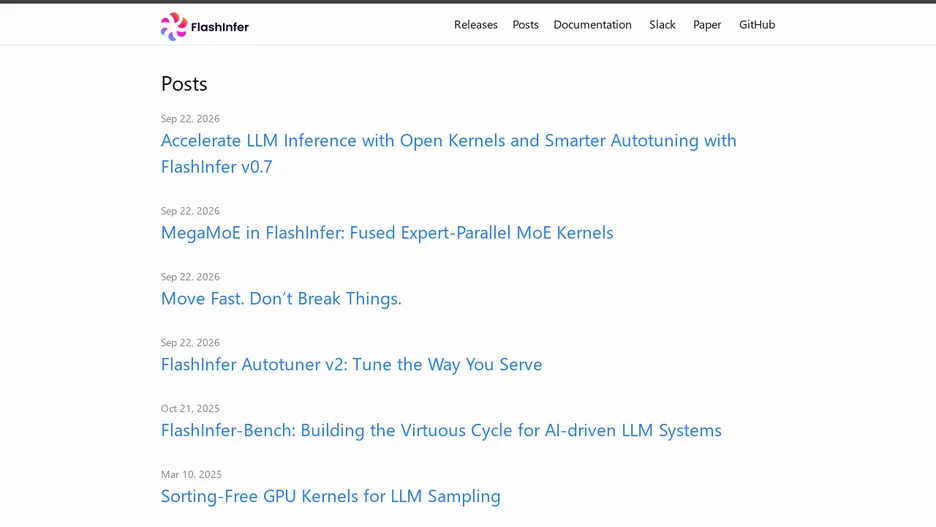Click the FlashInfer brand name text
This screenshot has height=527, width=936.
coord(220,27)
